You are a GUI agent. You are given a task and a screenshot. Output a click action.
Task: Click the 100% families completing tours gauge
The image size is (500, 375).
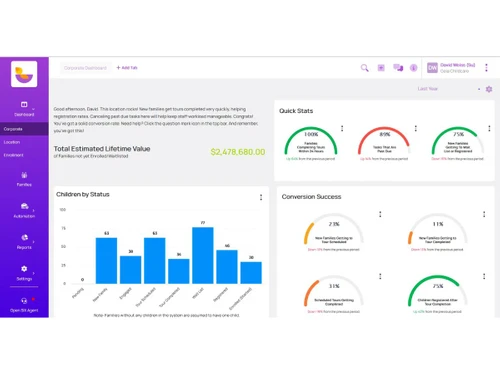pos(311,142)
